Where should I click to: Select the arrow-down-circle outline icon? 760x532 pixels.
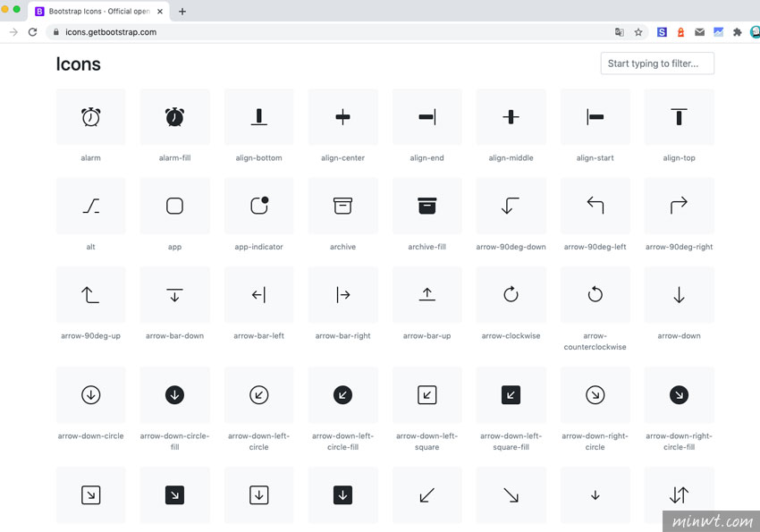point(90,395)
